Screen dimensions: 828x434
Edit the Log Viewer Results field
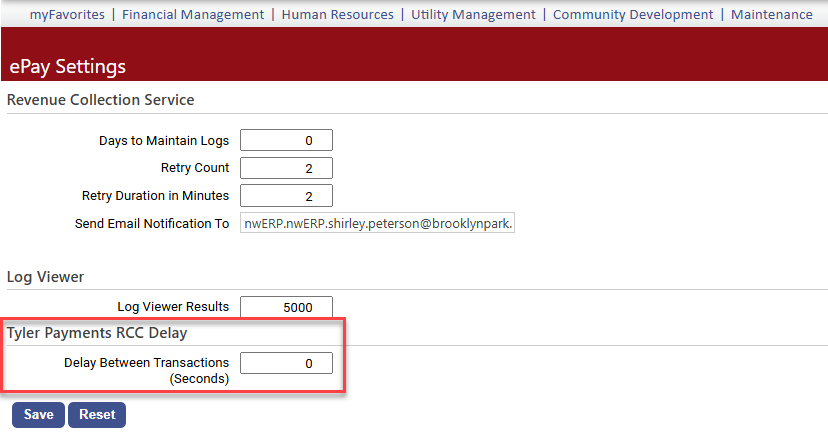[286, 307]
